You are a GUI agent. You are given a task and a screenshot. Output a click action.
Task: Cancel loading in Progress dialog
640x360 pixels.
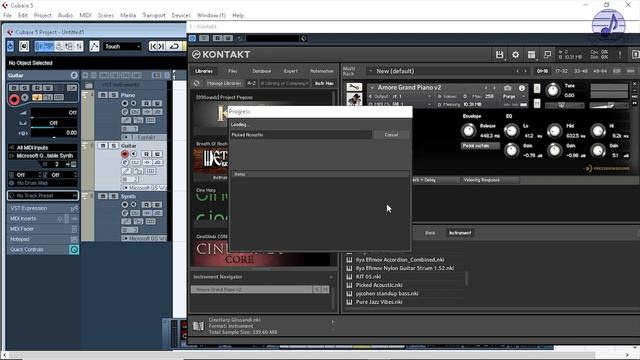click(x=391, y=135)
